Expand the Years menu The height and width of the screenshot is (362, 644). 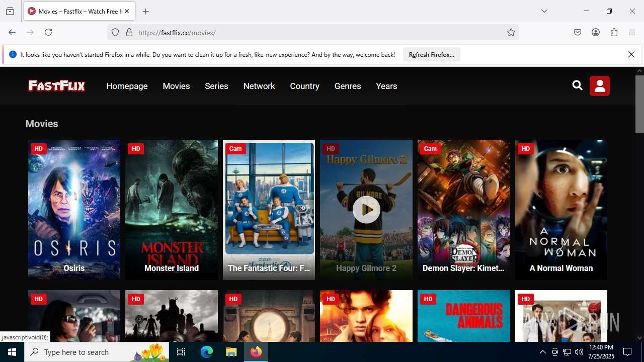click(x=386, y=86)
